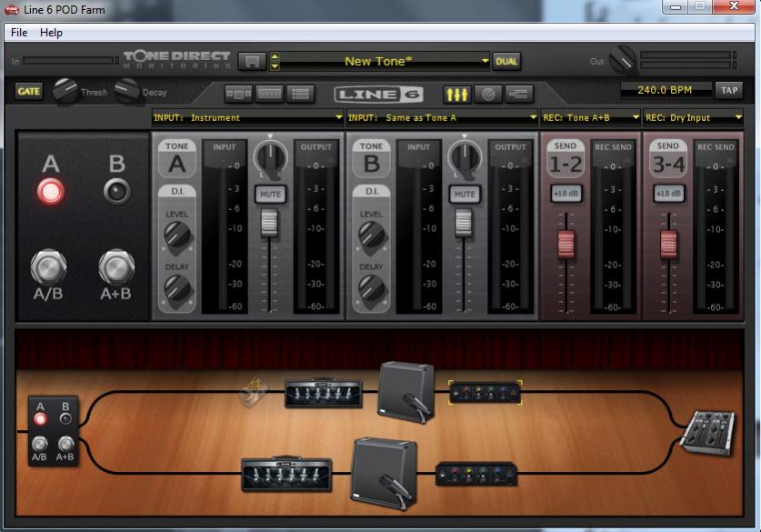This screenshot has width=761, height=532.
Task: Click the Line 6 logo
Action: coord(378,95)
